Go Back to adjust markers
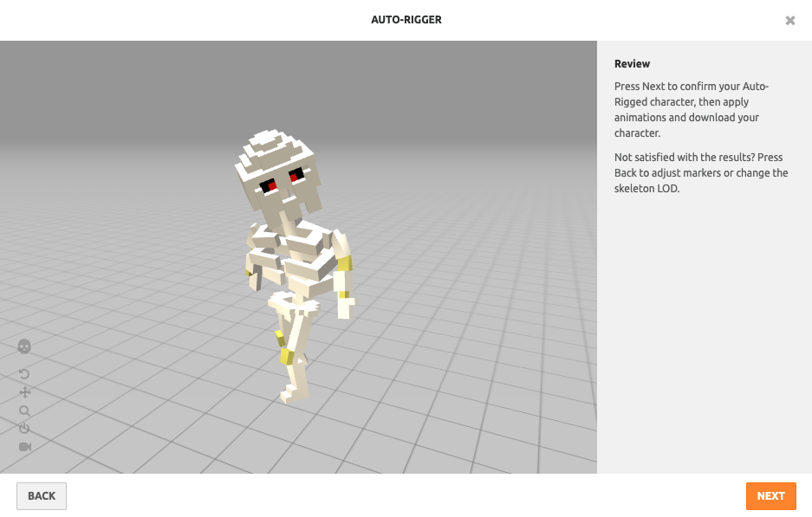 pyautogui.click(x=42, y=496)
